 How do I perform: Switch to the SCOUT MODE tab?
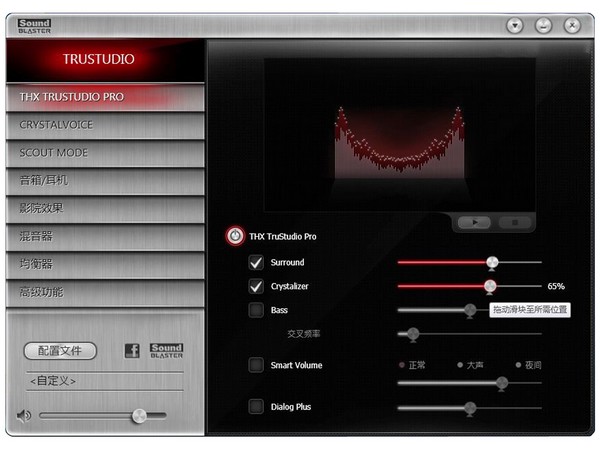[x=104, y=153]
